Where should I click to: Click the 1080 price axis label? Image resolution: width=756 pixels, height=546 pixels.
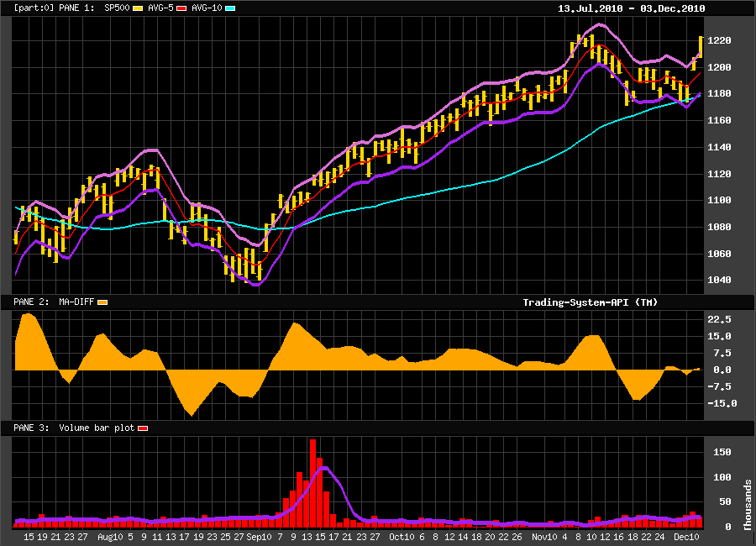719,227
